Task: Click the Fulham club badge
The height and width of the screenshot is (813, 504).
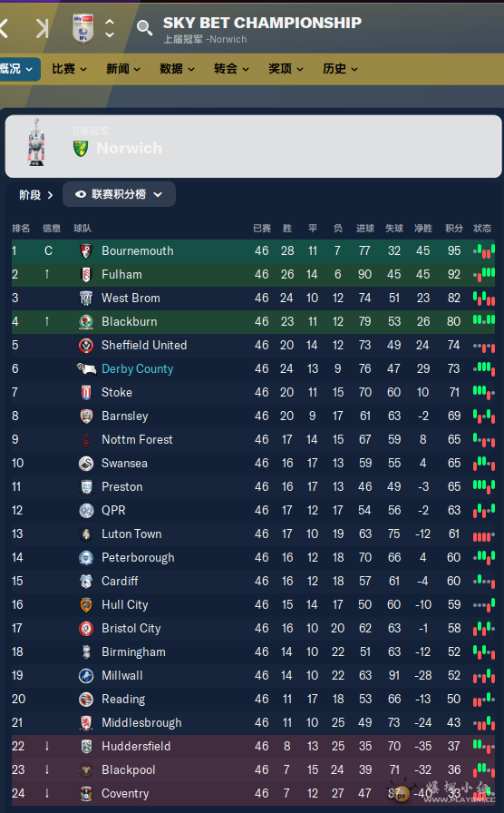Action: (86, 275)
